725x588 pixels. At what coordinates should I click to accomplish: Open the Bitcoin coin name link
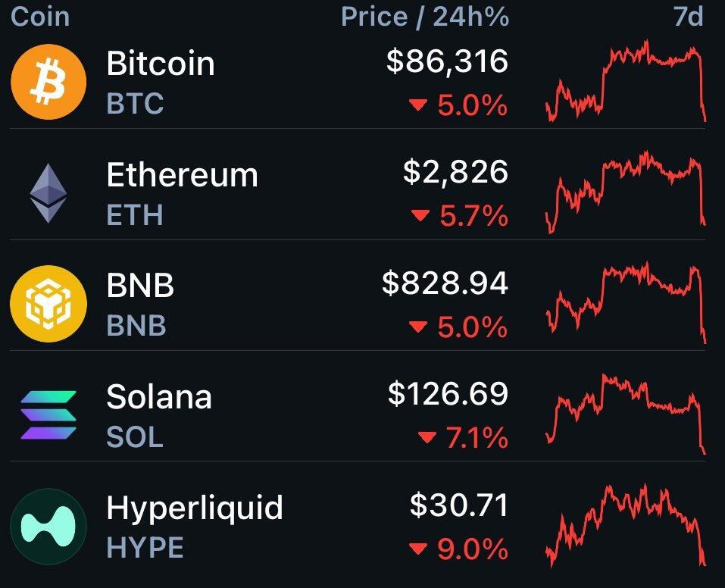pos(161,64)
